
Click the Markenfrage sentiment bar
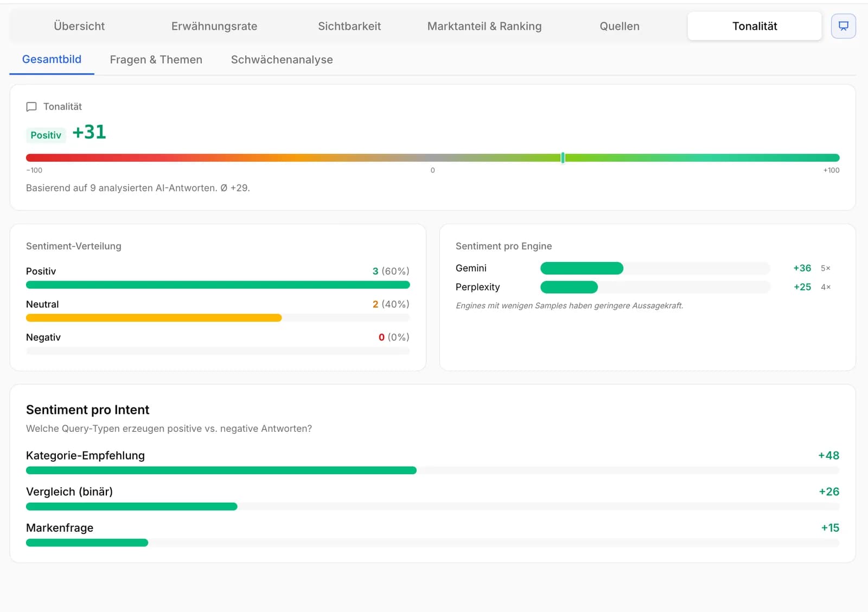[x=87, y=543]
